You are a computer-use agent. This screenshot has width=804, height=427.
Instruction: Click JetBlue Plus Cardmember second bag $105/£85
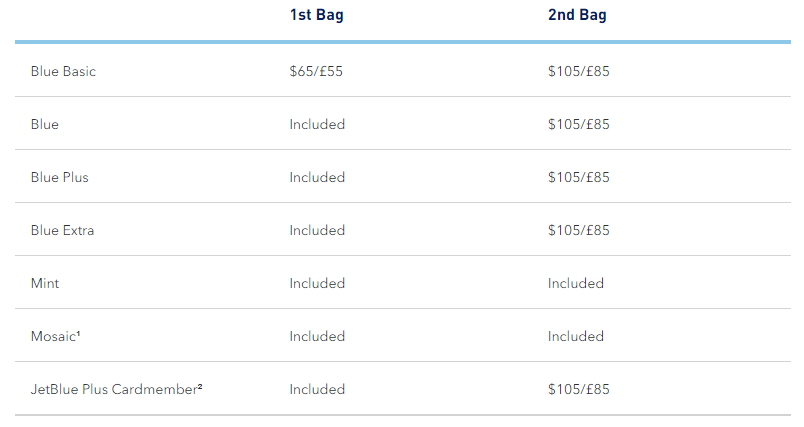(x=578, y=390)
